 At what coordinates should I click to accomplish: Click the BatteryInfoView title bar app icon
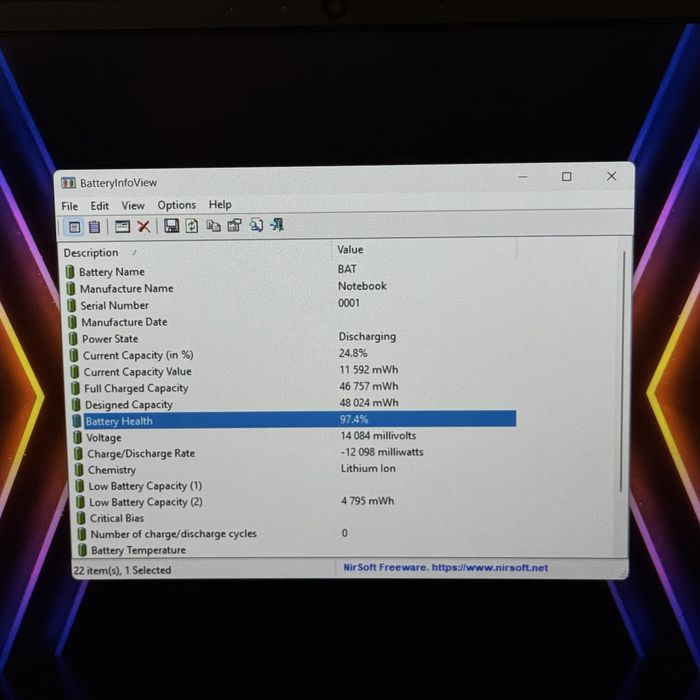click(68, 183)
